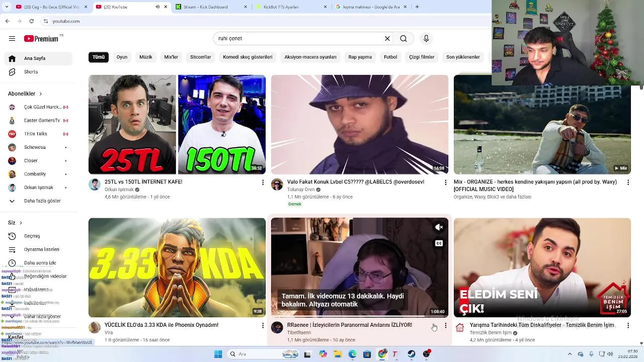Open Easter GamersTv subscription
The image size is (644, 362).
point(39,121)
